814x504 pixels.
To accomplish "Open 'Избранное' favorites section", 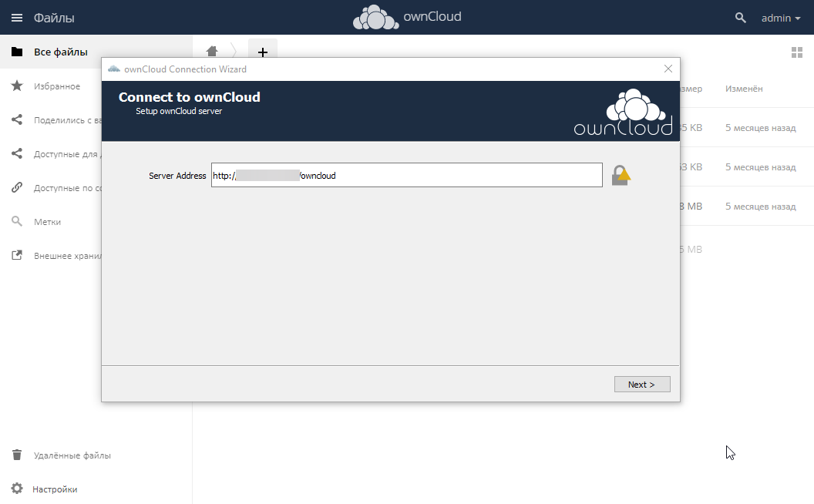I will [57, 86].
